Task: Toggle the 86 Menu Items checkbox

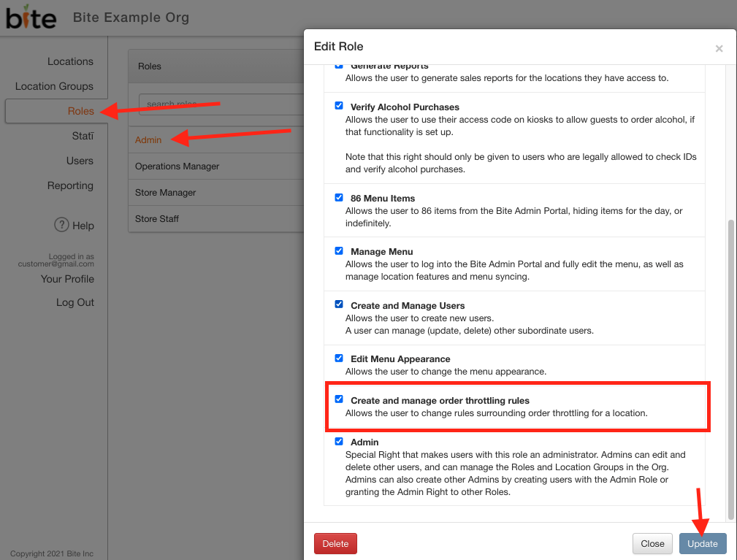Action: [339, 197]
